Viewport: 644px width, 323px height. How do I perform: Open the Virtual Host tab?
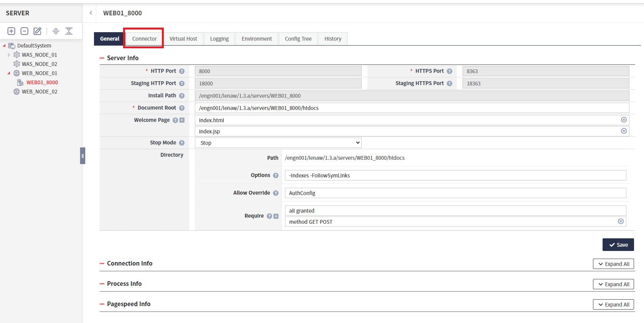(183, 39)
